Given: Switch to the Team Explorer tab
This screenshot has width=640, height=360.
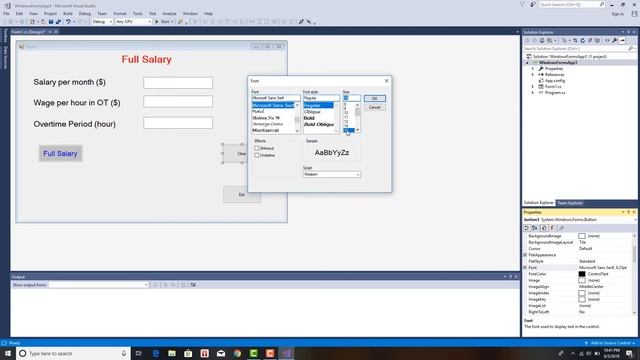Looking at the screenshot, I should coord(570,203).
